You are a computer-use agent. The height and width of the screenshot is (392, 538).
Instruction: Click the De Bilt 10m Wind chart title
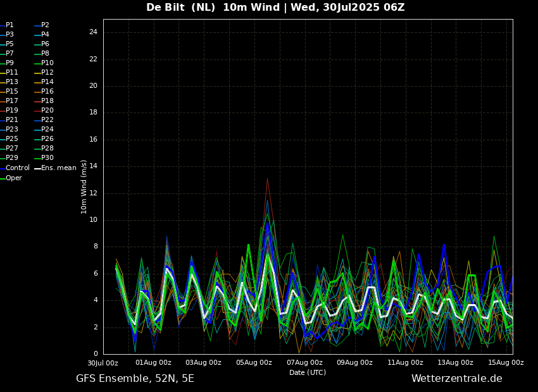(275, 8)
